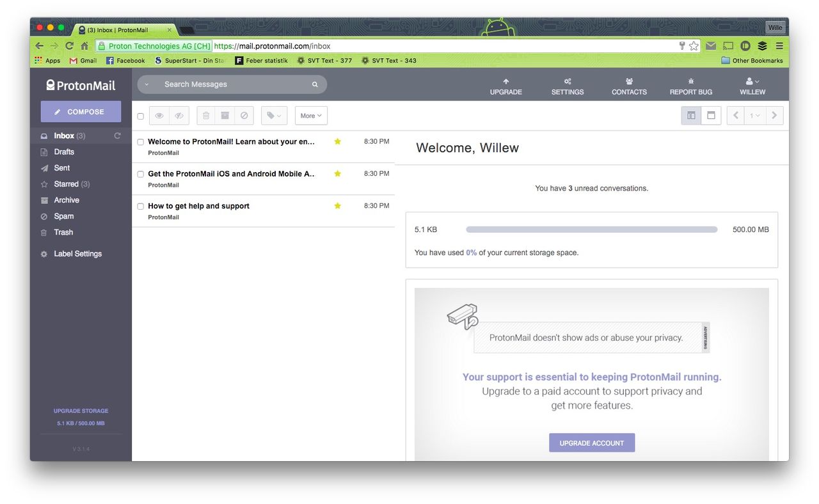Open the Facebook bookmark
The width and height of the screenshot is (819, 504).
coord(125,61)
